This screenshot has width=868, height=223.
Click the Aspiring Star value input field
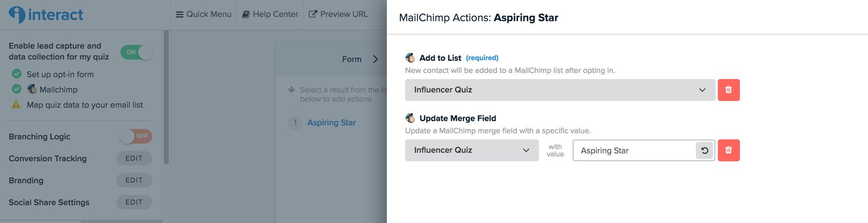click(635, 151)
